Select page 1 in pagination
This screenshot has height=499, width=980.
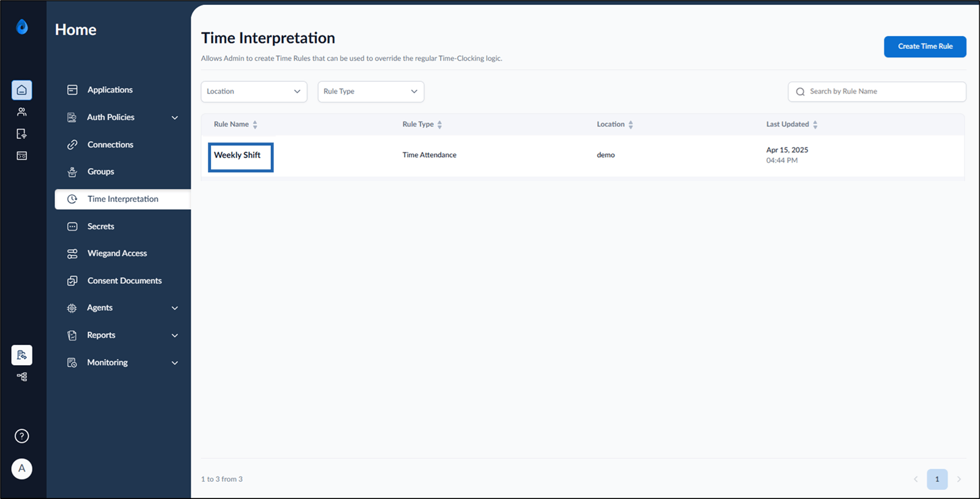pyautogui.click(x=937, y=479)
